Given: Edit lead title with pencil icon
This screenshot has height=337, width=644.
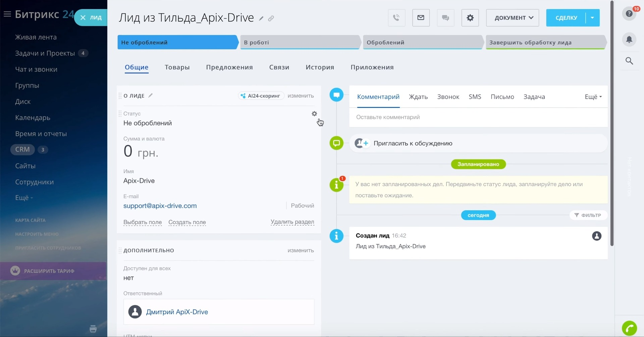Looking at the screenshot, I should click(x=261, y=18).
